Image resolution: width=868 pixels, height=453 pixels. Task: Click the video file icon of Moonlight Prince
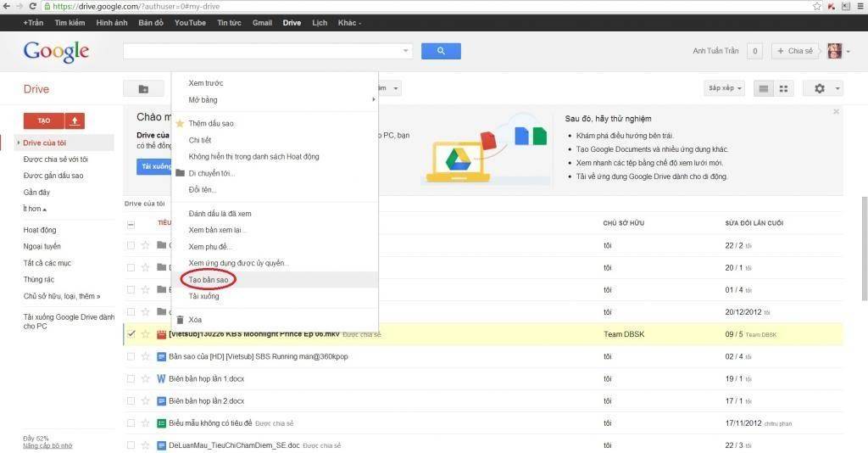click(x=161, y=334)
